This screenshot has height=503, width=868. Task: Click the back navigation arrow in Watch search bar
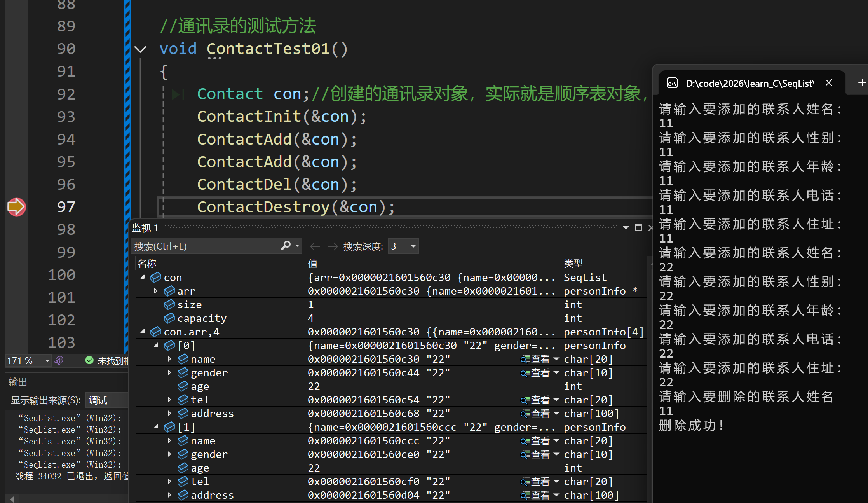(315, 246)
